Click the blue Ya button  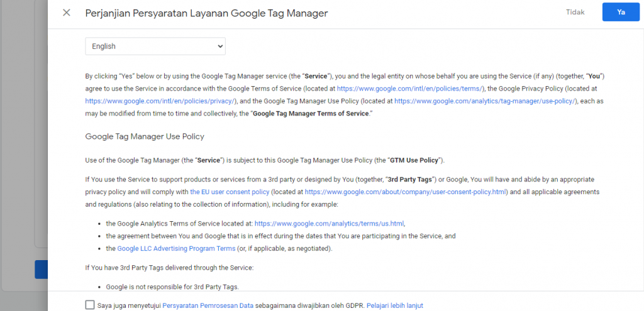click(621, 13)
